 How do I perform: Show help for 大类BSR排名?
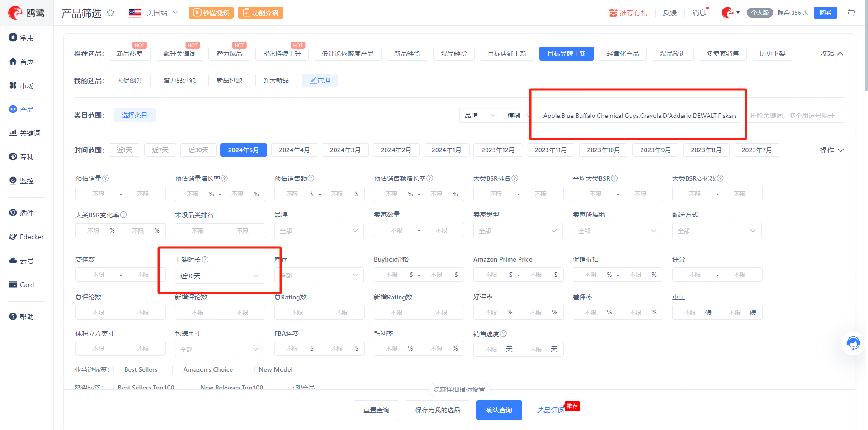515,178
